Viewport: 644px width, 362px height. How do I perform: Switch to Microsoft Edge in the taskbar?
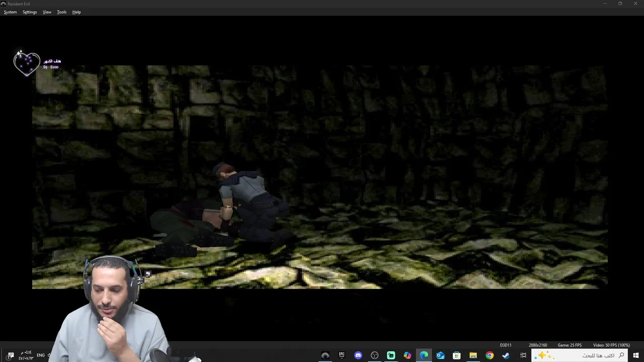[424, 355]
